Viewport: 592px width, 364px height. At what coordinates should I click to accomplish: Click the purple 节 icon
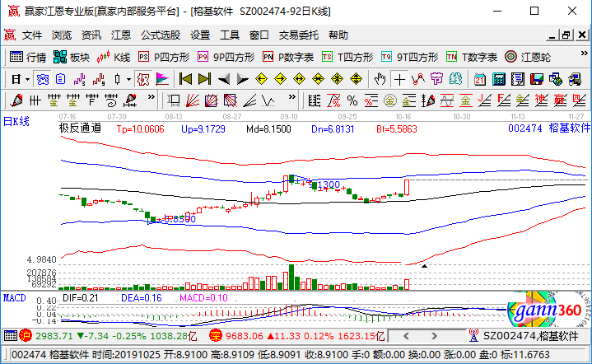pyautogui.click(x=437, y=80)
